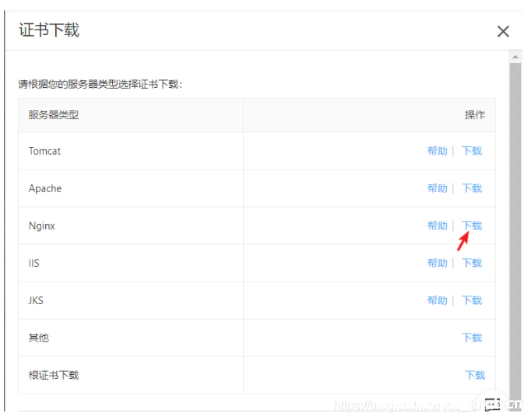This screenshot has width=531, height=420.
Task: Select the Nginx server type label
Action: click(42, 226)
